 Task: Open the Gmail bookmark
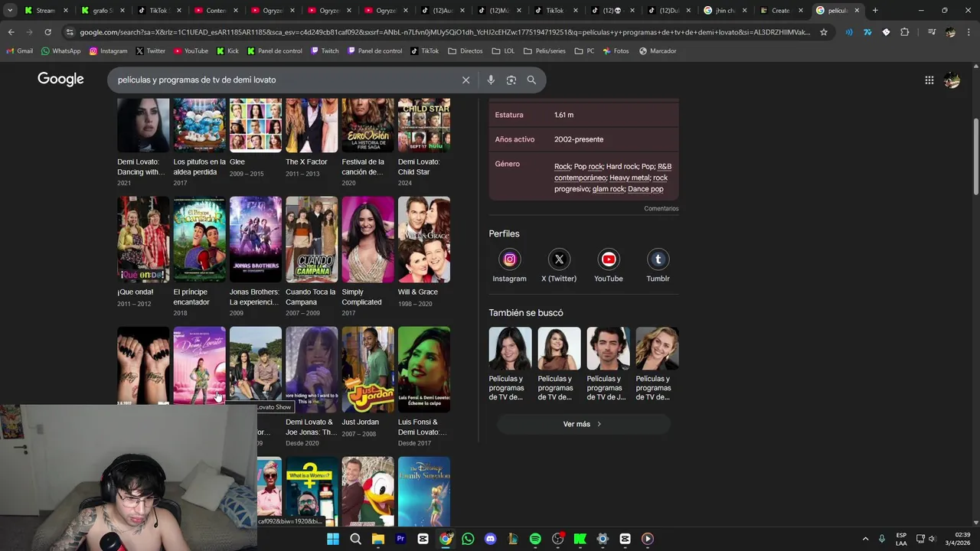pos(20,51)
